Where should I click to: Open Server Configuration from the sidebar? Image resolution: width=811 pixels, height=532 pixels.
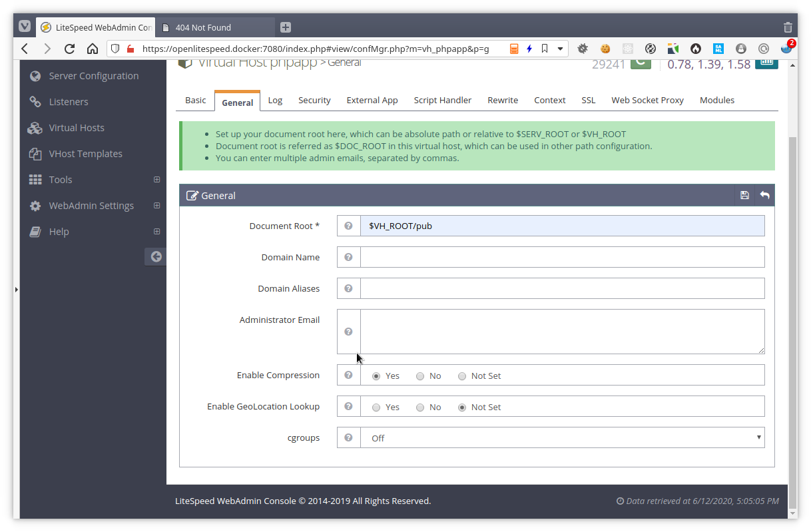coord(93,75)
